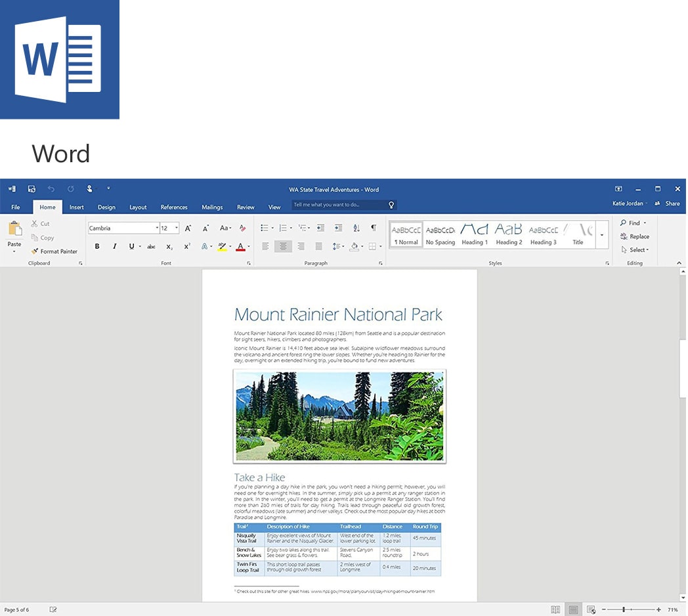
Task: Share the document
Action: [x=668, y=204]
